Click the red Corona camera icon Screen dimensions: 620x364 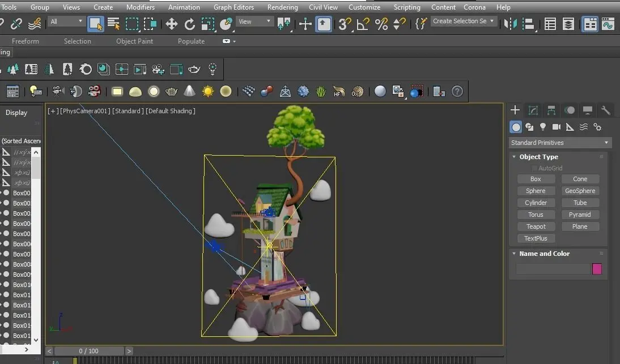tap(94, 92)
